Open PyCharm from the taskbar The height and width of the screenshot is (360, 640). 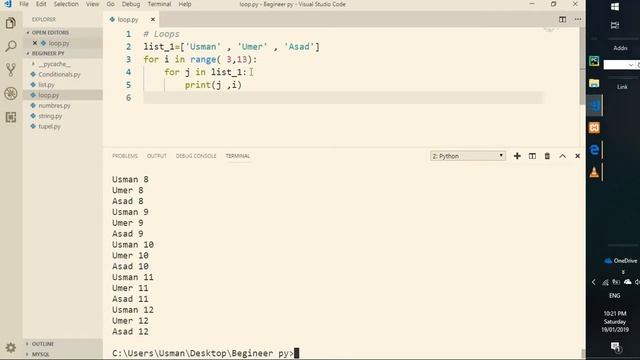(x=594, y=61)
